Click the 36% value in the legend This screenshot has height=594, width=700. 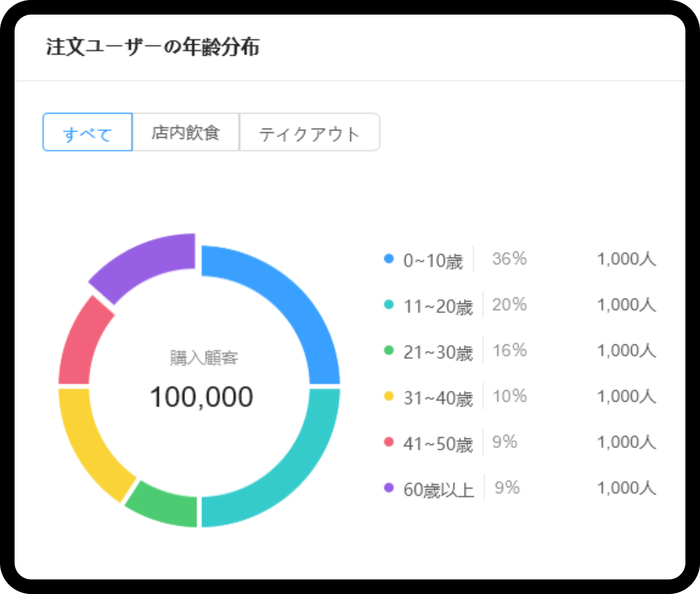(509, 259)
